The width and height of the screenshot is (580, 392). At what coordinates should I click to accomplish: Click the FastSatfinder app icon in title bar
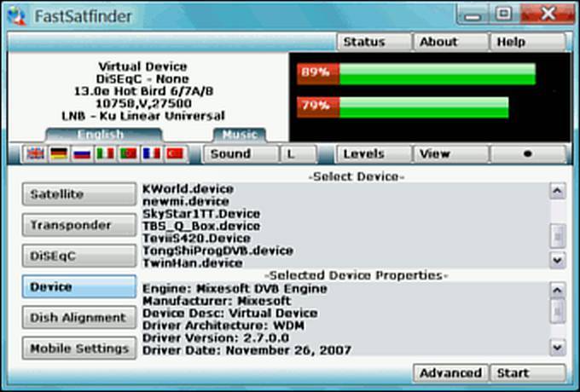pos(17,16)
